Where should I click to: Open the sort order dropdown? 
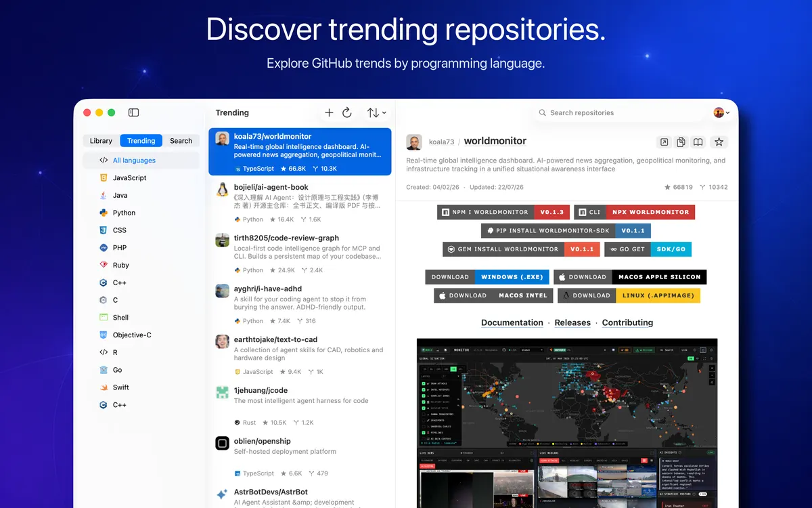[377, 113]
